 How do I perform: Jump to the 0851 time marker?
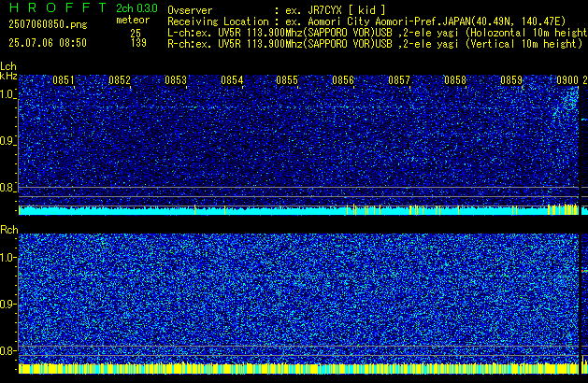[64, 80]
